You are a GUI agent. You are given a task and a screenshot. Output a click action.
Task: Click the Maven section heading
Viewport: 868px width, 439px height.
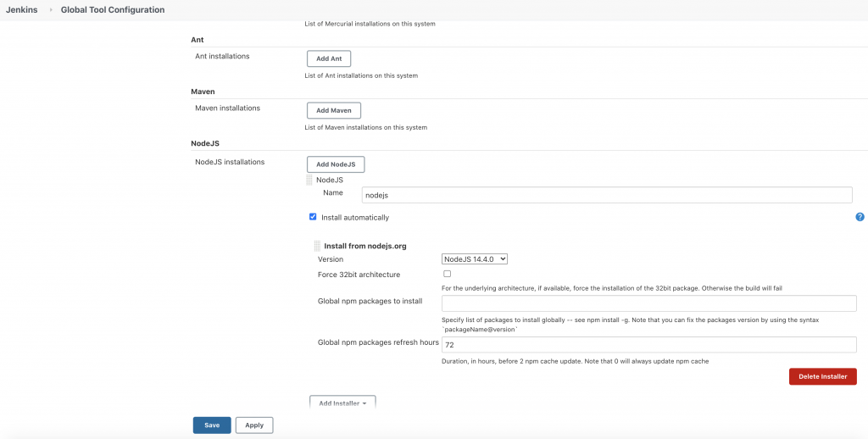[x=203, y=91]
